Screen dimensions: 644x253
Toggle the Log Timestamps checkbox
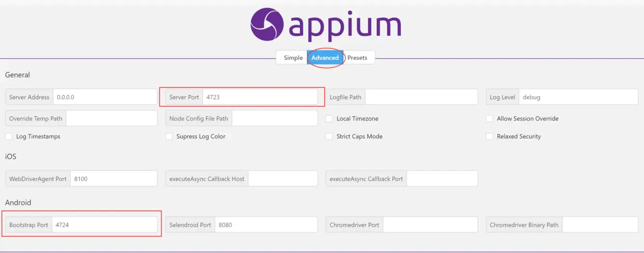(x=9, y=136)
